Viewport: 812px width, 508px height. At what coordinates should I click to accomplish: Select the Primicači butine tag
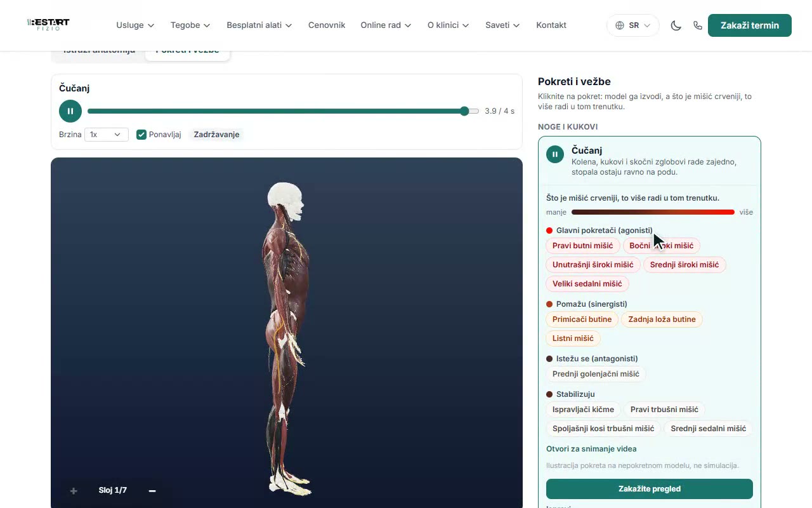[582, 319]
